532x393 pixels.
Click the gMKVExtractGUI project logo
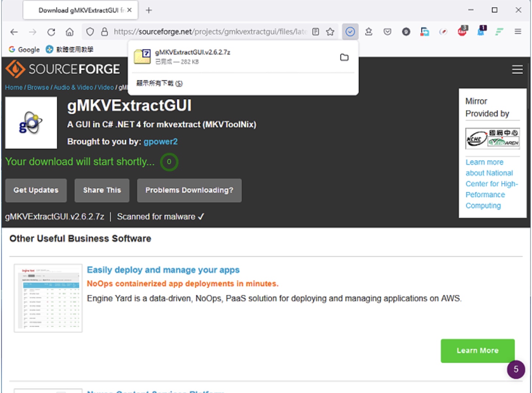point(31,123)
